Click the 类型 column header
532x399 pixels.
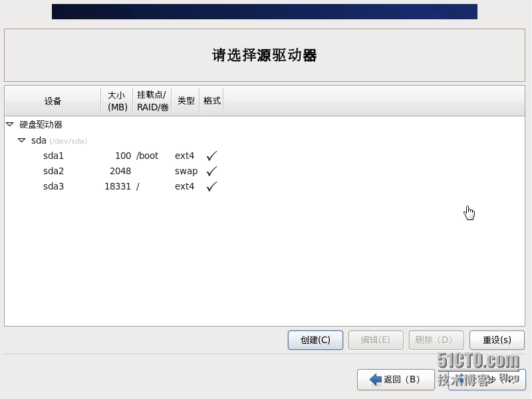(x=186, y=101)
